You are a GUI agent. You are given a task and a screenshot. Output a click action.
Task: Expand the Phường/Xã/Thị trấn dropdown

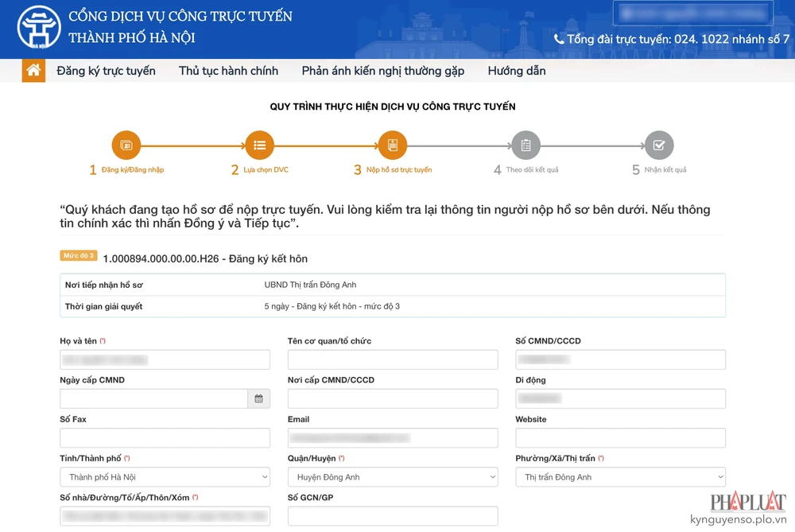(620, 477)
